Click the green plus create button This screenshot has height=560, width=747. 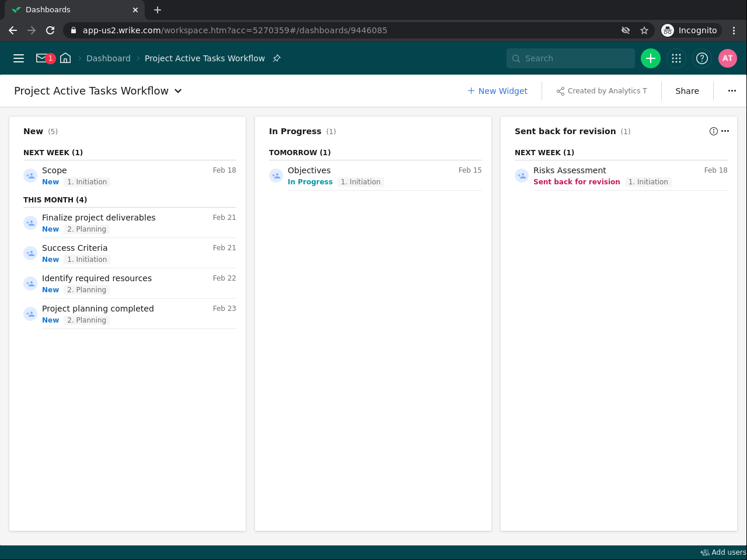650,58
